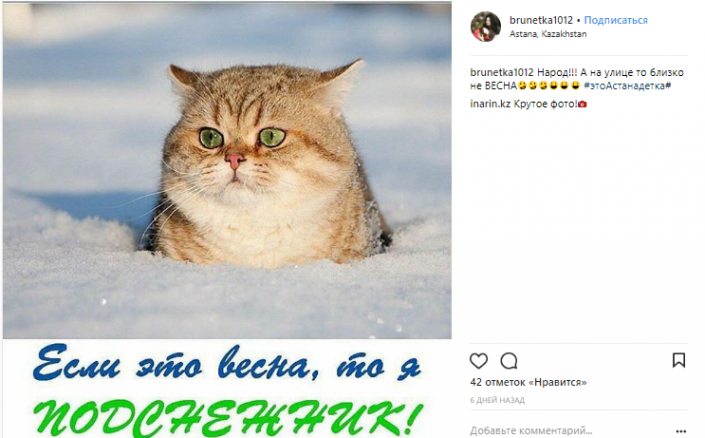
Task: Click the green ПОДСНЕЖНИК! caption text
Action: 228,417
